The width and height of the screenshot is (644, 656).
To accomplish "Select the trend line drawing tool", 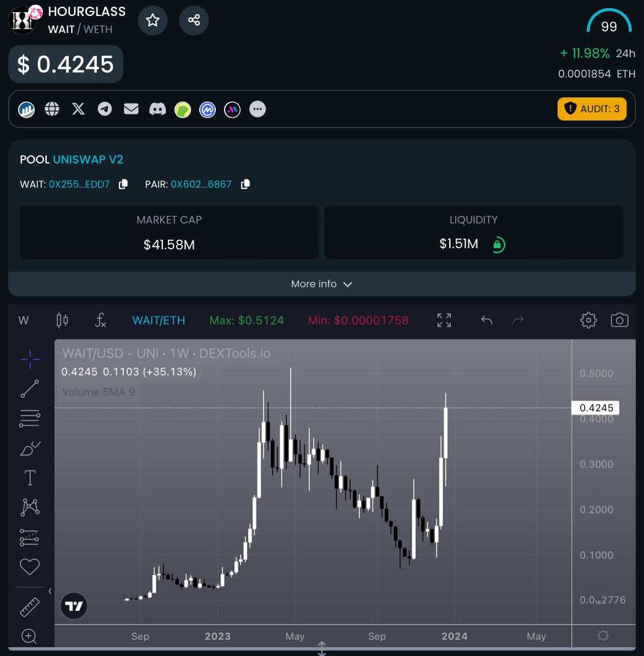I will [x=30, y=389].
